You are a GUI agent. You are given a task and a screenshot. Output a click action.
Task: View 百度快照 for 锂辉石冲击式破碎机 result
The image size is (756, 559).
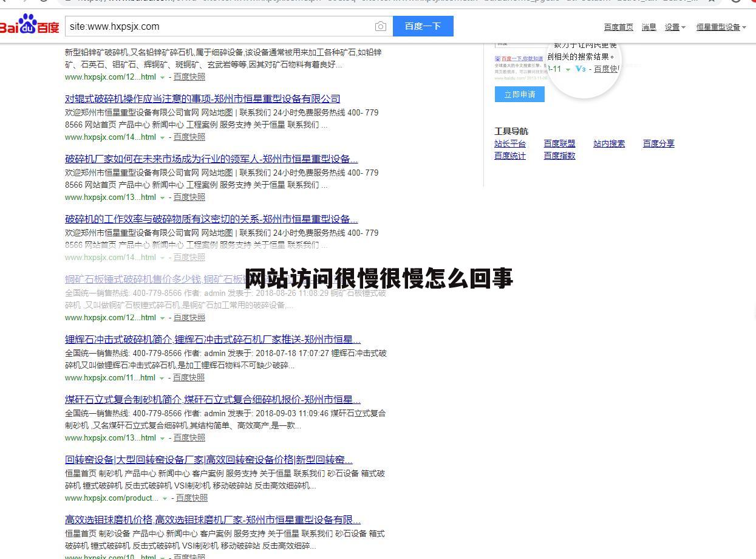(x=189, y=377)
